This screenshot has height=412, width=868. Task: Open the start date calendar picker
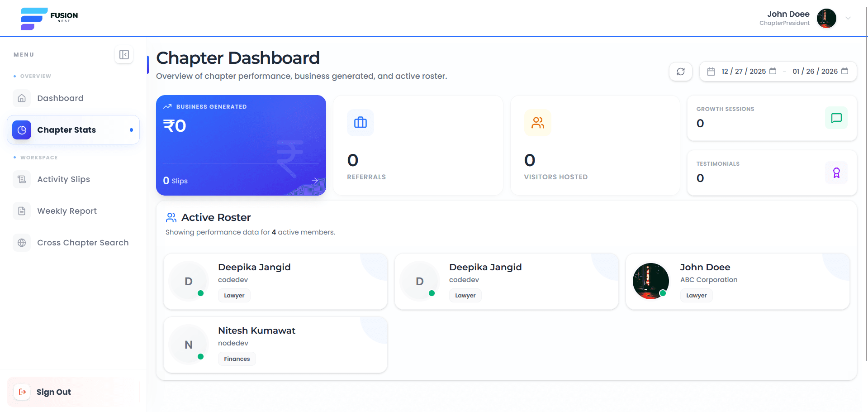point(773,71)
